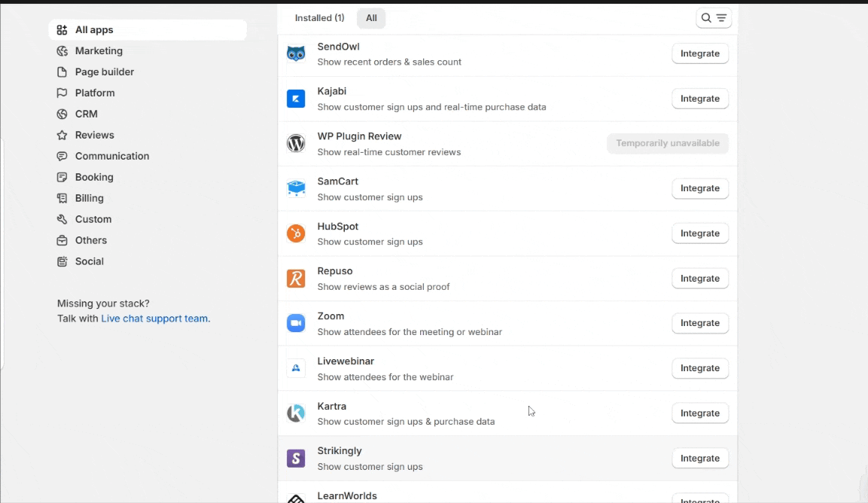Viewport: 868px width, 503px height.
Task: Click the Repuso R logo
Action: tap(296, 278)
